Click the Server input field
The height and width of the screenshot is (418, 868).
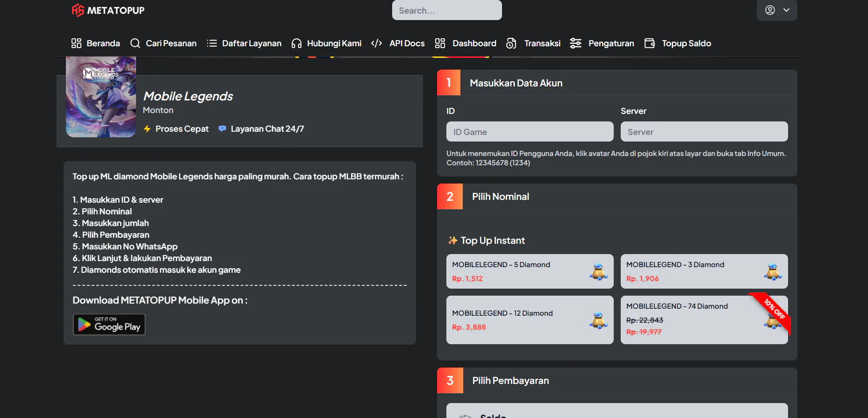[704, 132]
